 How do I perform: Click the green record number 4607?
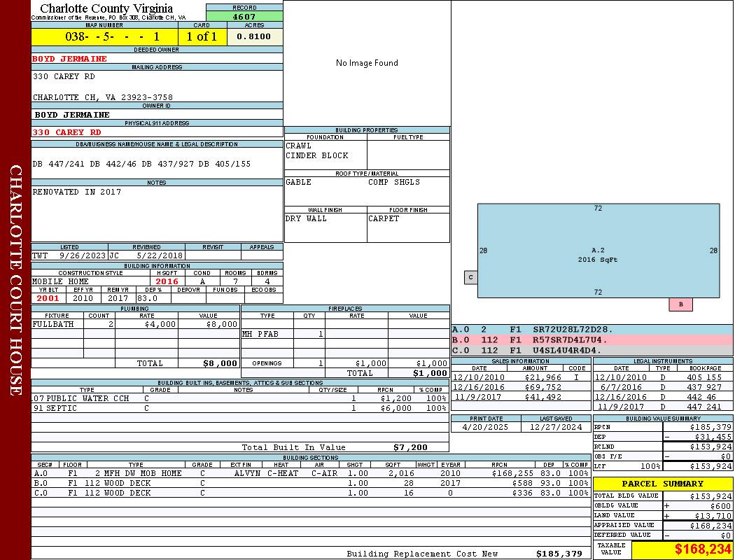click(244, 17)
